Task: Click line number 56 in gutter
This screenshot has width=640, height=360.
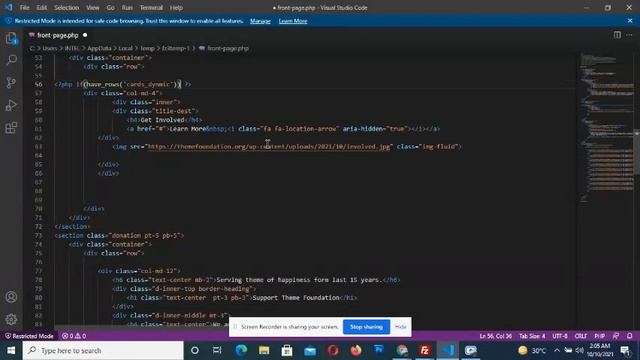Action: coord(38,84)
